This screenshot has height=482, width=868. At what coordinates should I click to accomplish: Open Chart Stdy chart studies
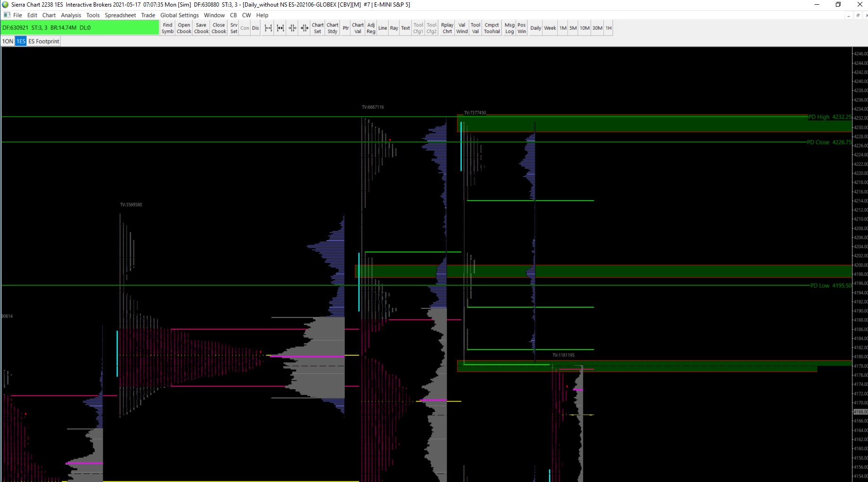tap(333, 28)
